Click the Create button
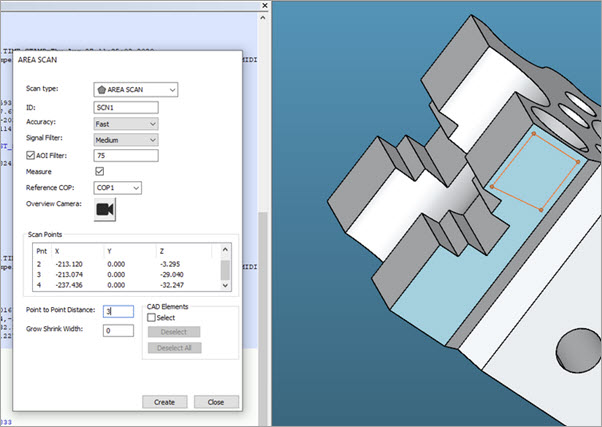The width and height of the screenshot is (602, 427). pyautogui.click(x=164, y=401)
